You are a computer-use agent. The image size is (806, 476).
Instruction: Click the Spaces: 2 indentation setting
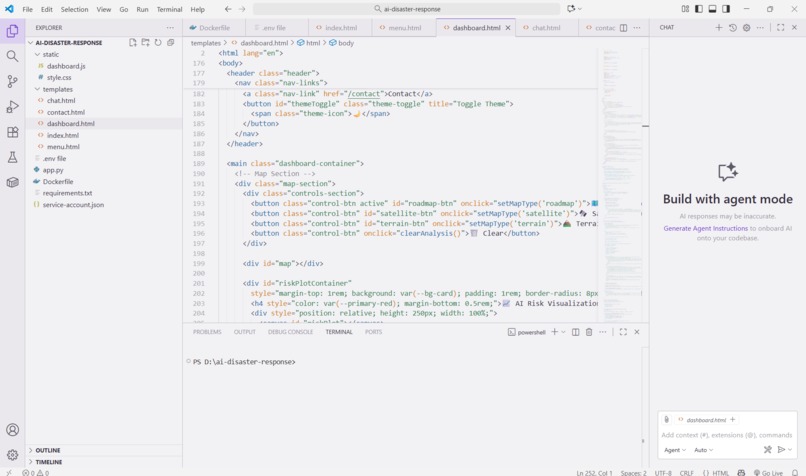[x=633, y=472]
